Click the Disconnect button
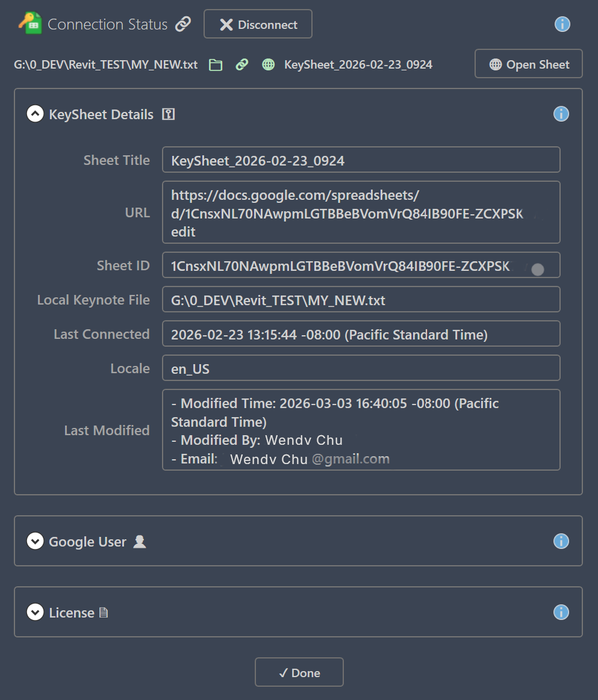 tap(258, 24)
